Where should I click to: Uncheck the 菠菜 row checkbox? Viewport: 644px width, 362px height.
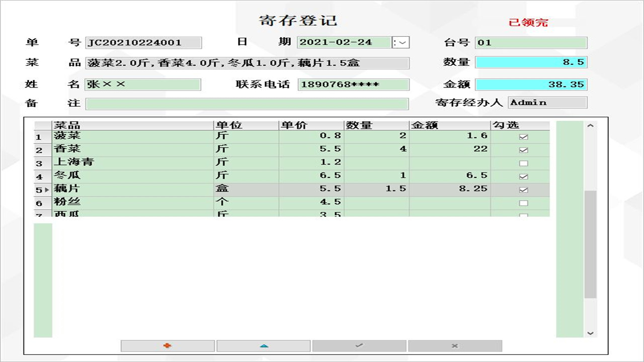[x=523, y=137]
